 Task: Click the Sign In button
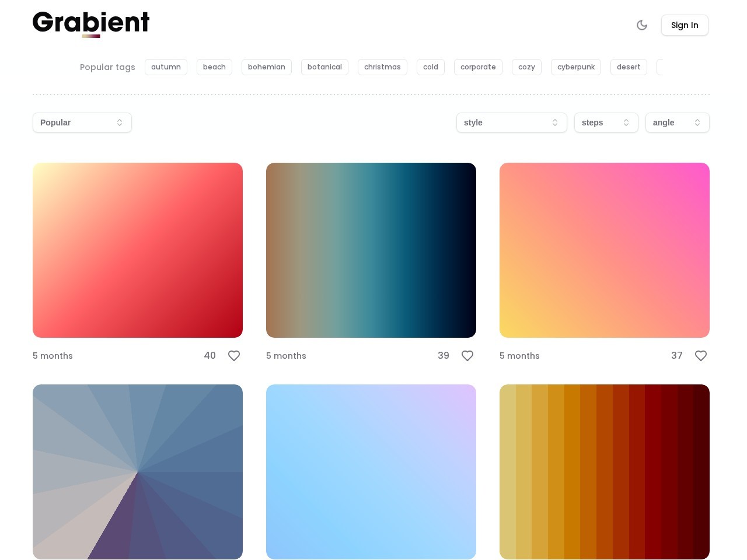(x=685, y=25)
